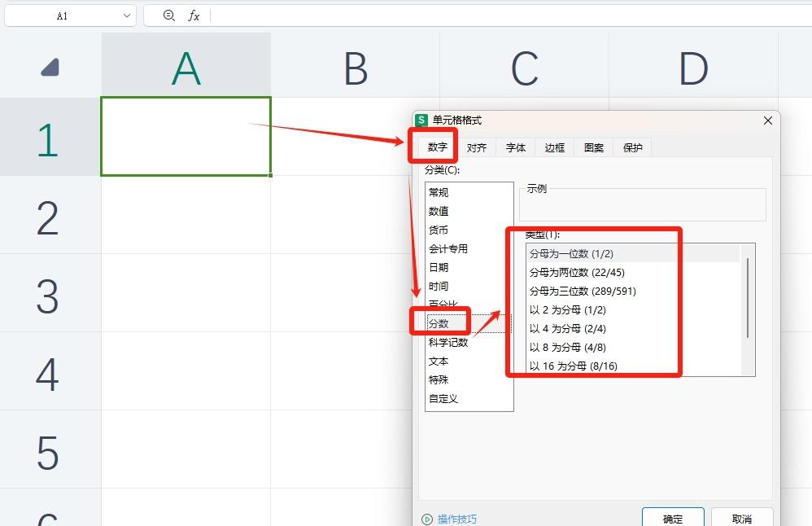
Task: Click cell A3 in the spreadsheet
Action: 186,293
